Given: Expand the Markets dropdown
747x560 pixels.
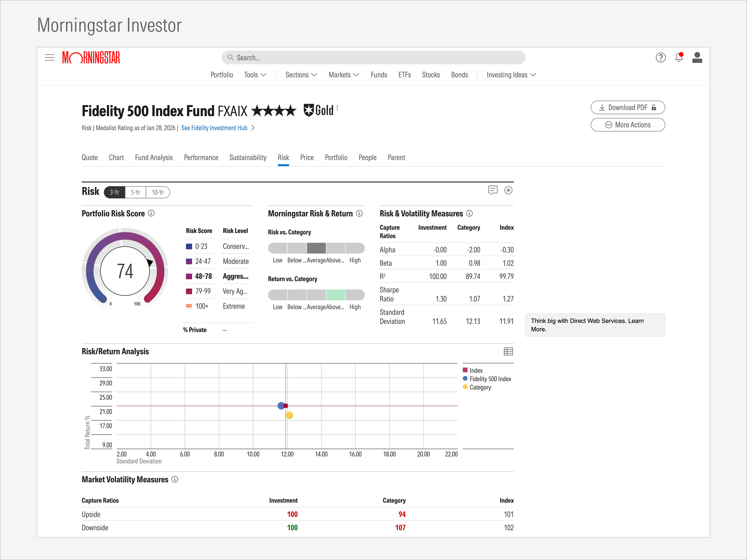Looking at the screenshot, I should coord(343,75).
